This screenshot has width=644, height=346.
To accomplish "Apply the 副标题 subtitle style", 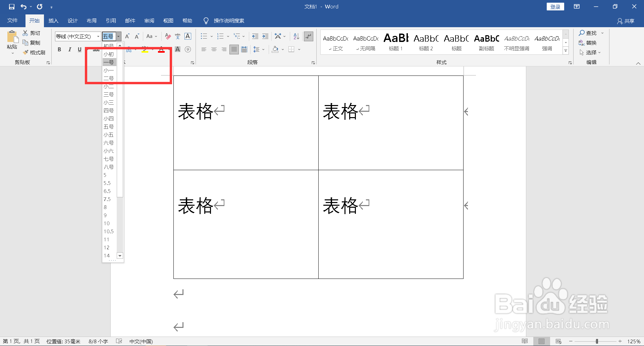I will [x=486, y=42].
